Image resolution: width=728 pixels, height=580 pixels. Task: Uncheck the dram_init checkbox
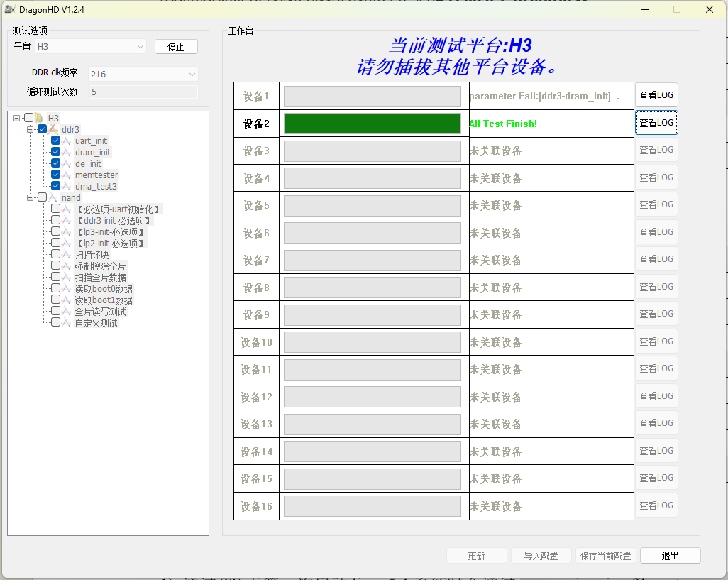pos(56,152)
